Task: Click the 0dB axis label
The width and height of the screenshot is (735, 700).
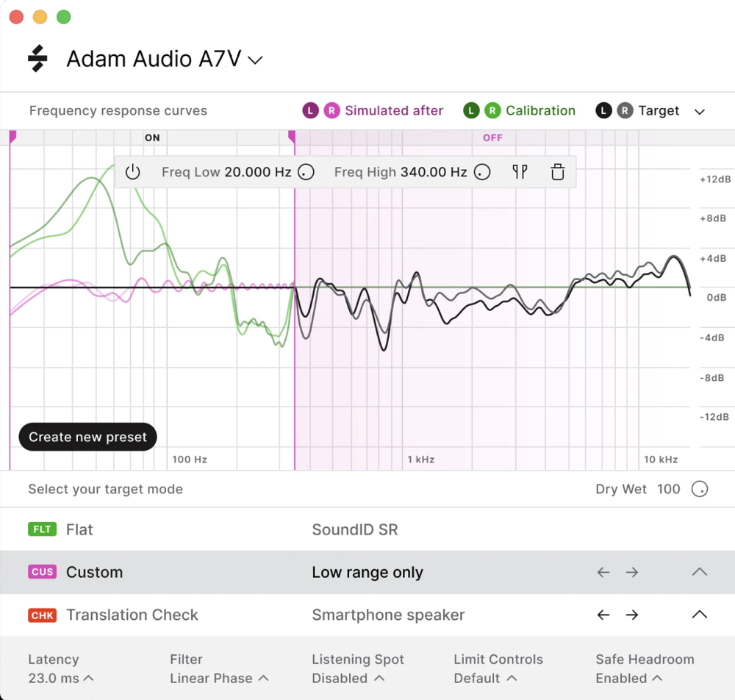Action: (x=716, y=297)
